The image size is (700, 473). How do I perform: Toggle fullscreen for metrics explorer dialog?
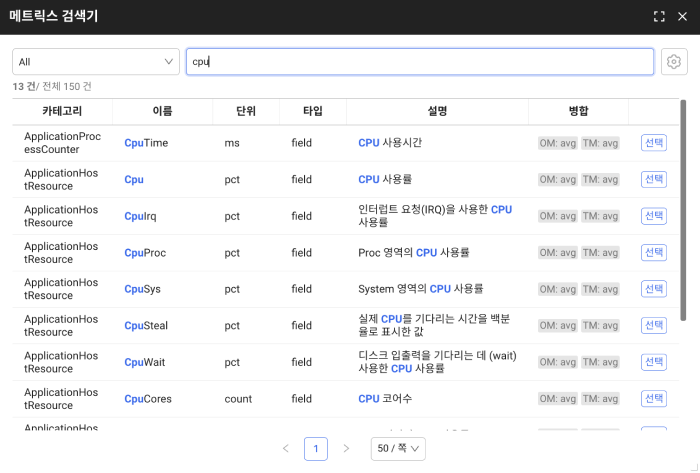coord(659,16)
